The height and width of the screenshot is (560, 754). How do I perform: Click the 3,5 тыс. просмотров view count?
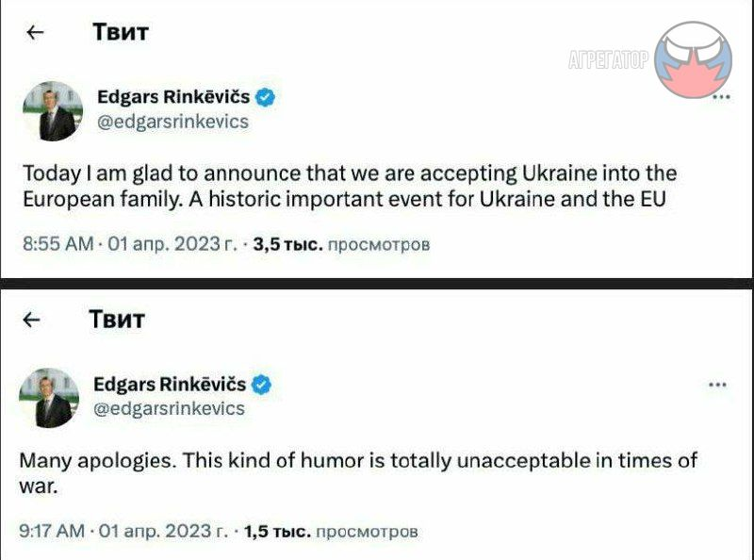click(342, 244)
